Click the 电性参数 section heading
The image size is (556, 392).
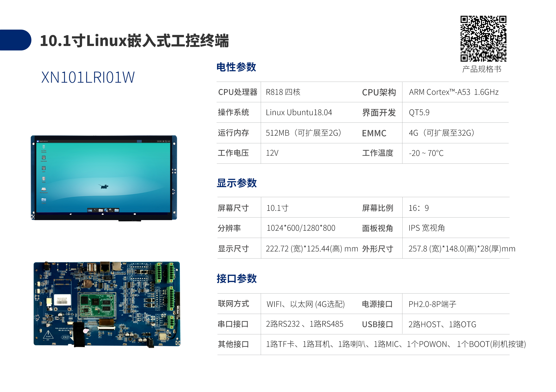point(236,67)
